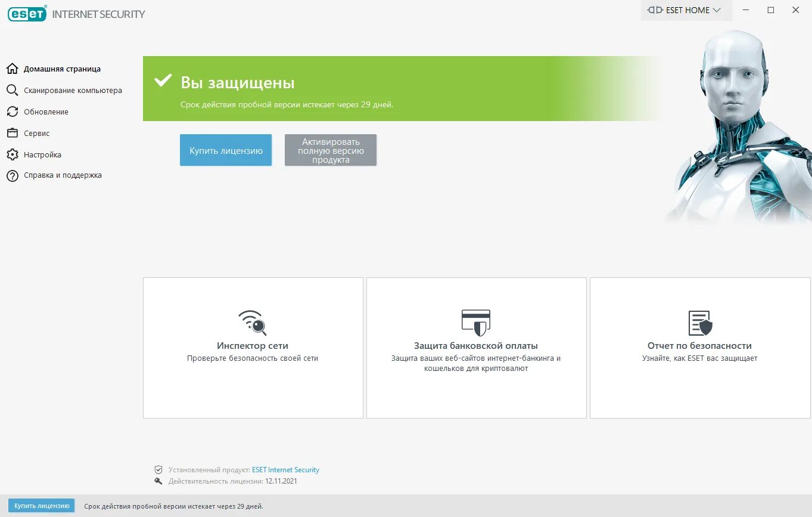Click the Установленный продукт label
This screenshot has width=812, height=517.
pyautogui.click(x=209, y=470)
